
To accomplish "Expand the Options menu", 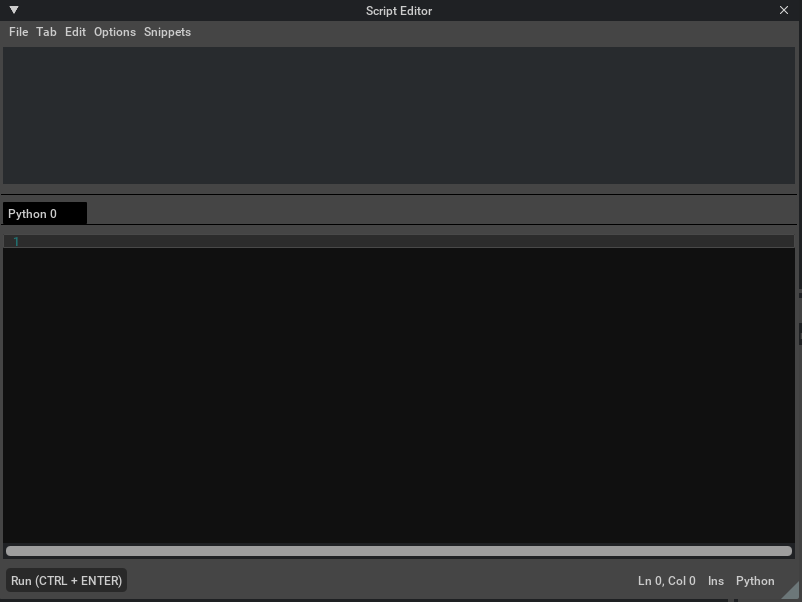I will (115, 32).
